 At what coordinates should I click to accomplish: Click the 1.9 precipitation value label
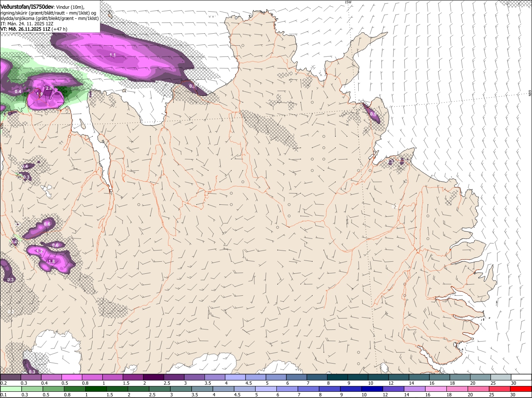[39, 94]
